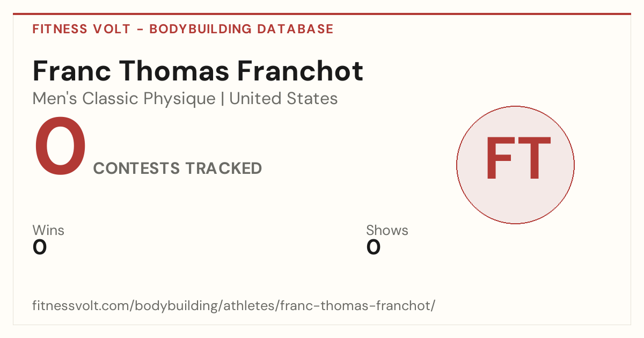Open the fitnessvolt.com athlete URL

(x=234, y=306)
